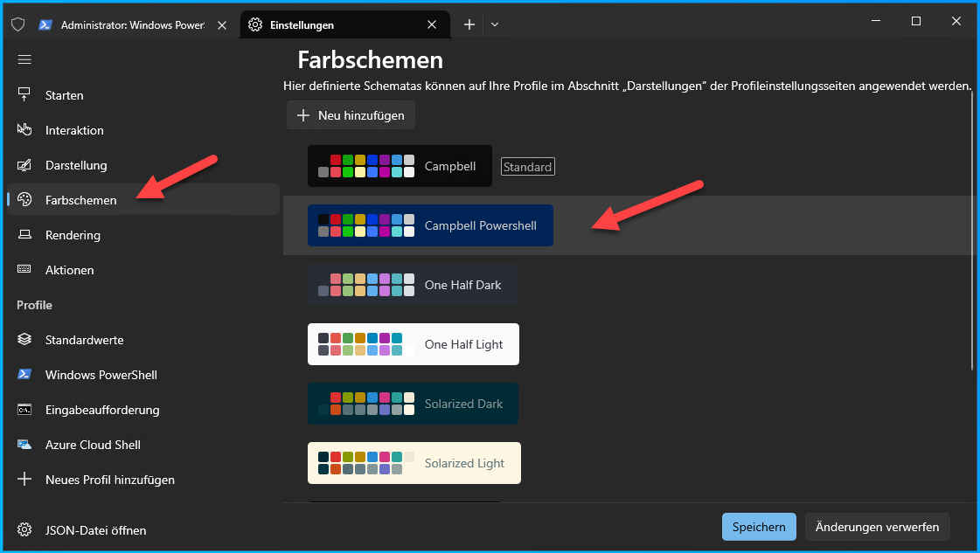
Task: Click the Farbschemen palette icon
Action: [x=24, y=200]
